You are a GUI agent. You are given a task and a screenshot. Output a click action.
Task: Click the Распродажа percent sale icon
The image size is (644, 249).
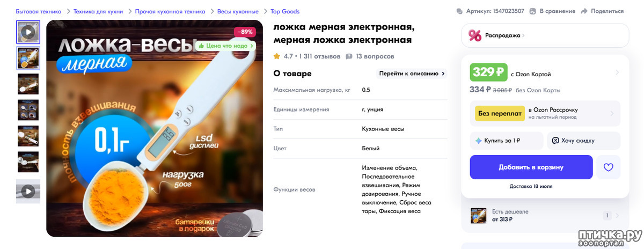[475, 35]
